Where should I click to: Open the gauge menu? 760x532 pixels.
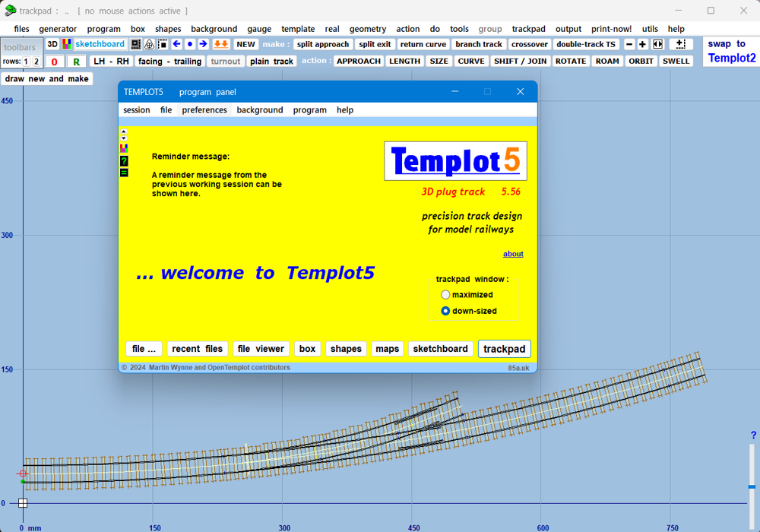pyautogui.click(x=259, y=29)
